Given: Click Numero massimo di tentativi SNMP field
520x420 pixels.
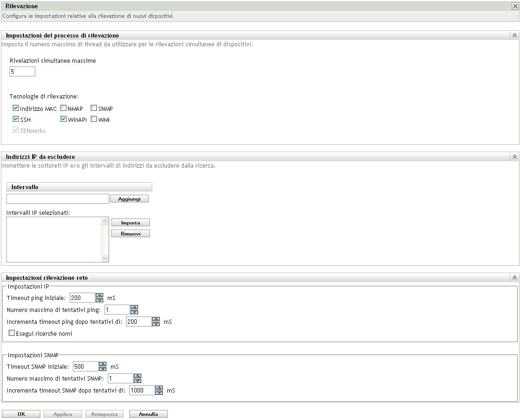Looking at the screenshot, I should [121, 378].
